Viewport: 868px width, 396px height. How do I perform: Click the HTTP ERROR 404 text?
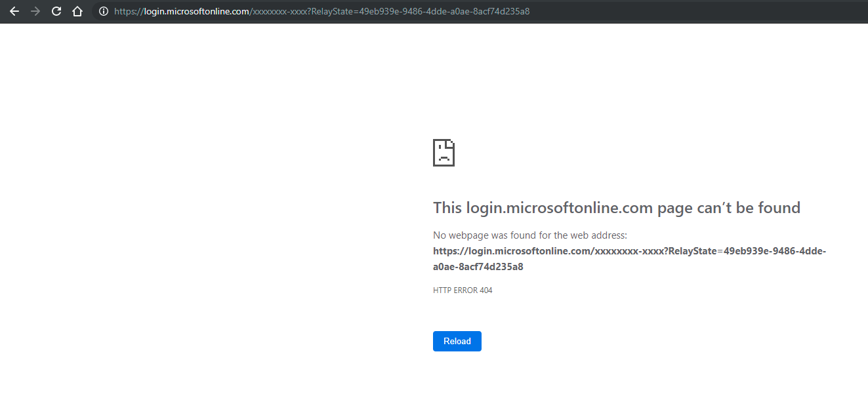(x=463, y=290)
